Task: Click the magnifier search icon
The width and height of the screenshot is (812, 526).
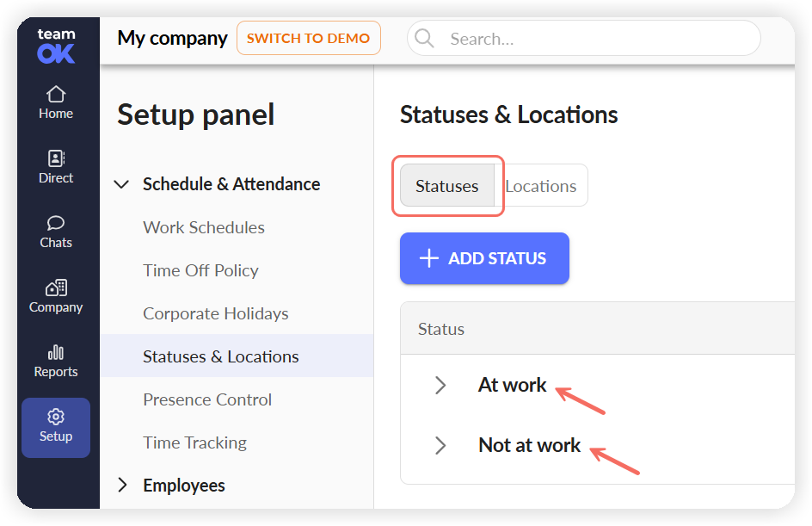Action: coord(424,38)
